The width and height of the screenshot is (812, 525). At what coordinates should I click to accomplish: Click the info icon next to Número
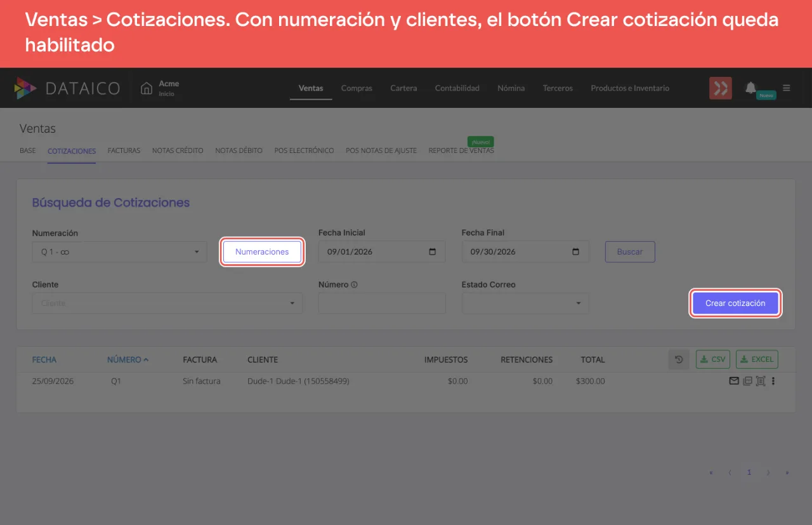[354, 284]
